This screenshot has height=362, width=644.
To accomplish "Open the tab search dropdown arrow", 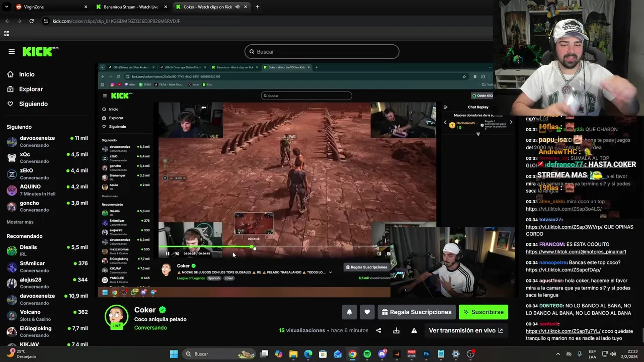I will point(6,7).
